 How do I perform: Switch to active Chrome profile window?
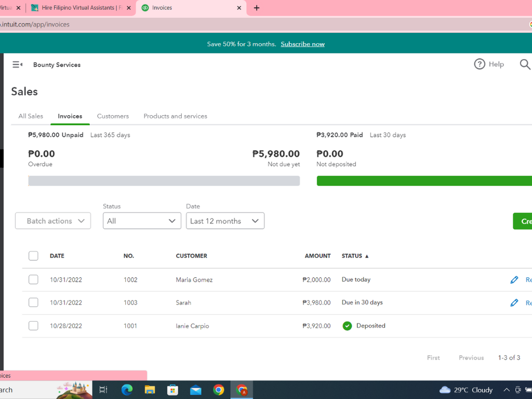[242, 390]
